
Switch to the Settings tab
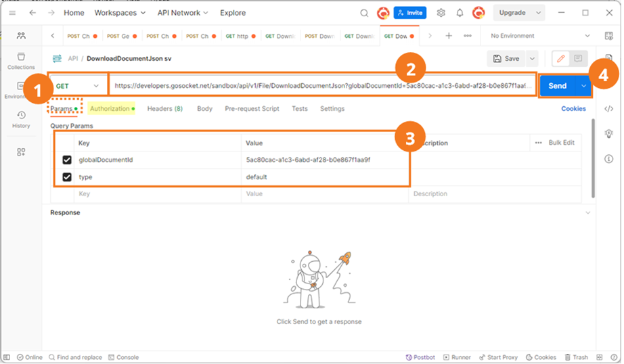pos(332,109)
